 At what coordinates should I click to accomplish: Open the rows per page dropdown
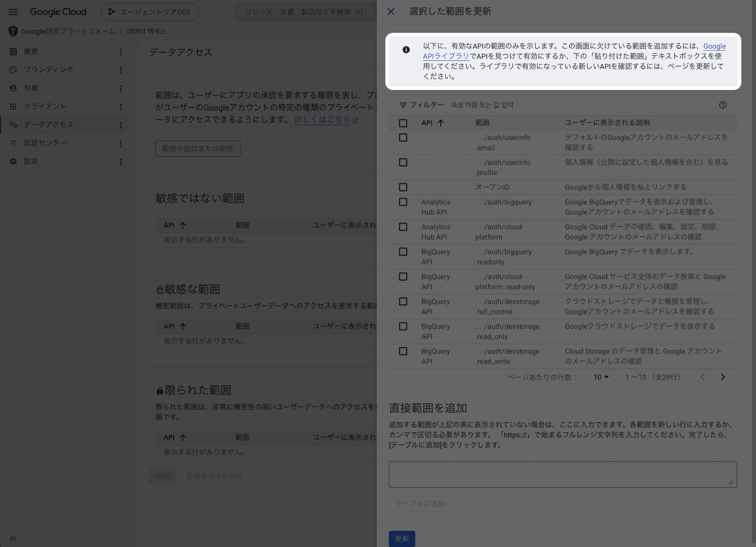pos(601,377)
